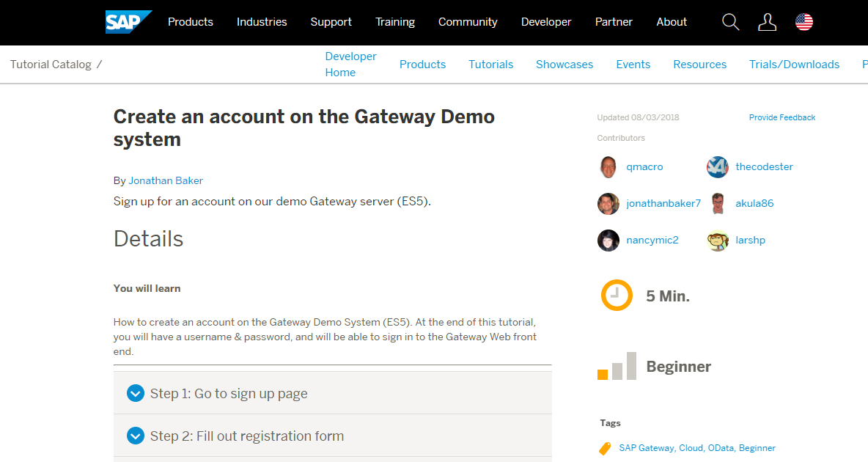Click the OData tag
Image resolution: width=868 pixels, height=462 pixels.
[721, 448]
